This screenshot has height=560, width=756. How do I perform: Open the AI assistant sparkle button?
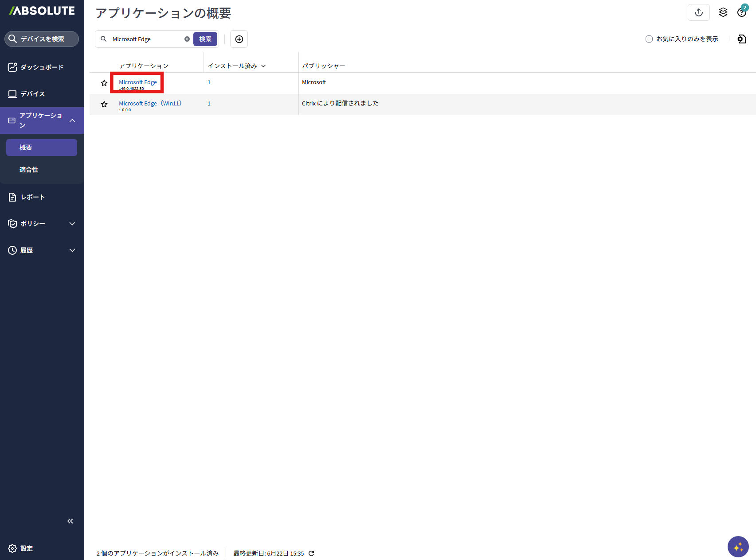[x=738, y=547]
